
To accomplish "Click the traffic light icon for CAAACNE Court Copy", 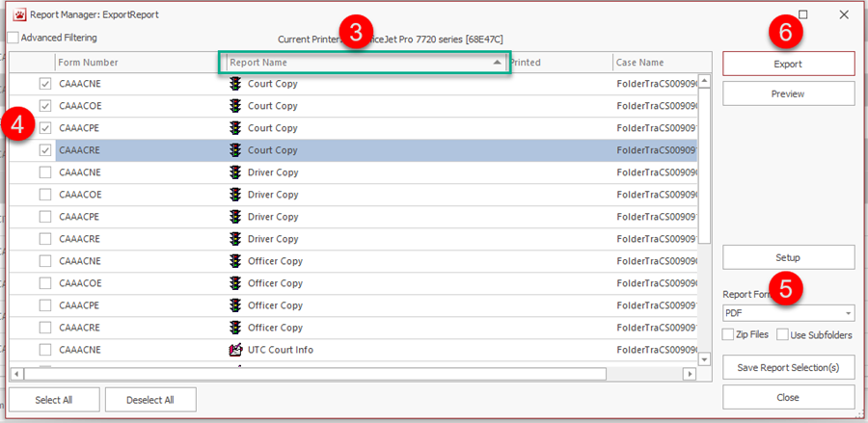I will tap(235, 84).
